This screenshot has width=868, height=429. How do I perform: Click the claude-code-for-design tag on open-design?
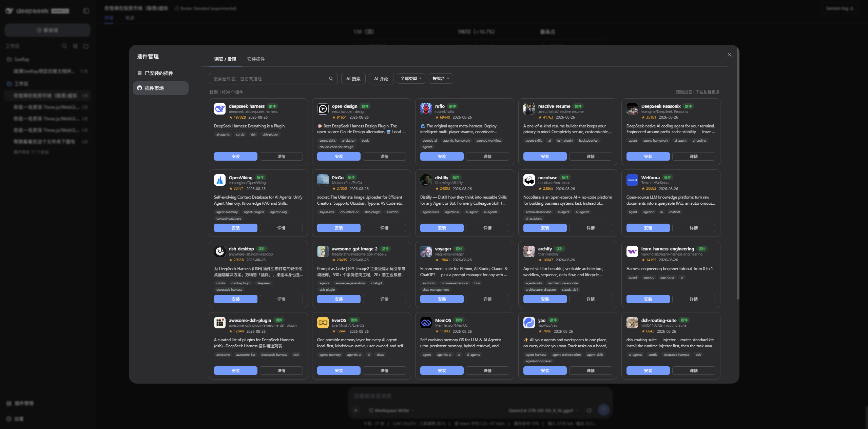coord(336,147)
